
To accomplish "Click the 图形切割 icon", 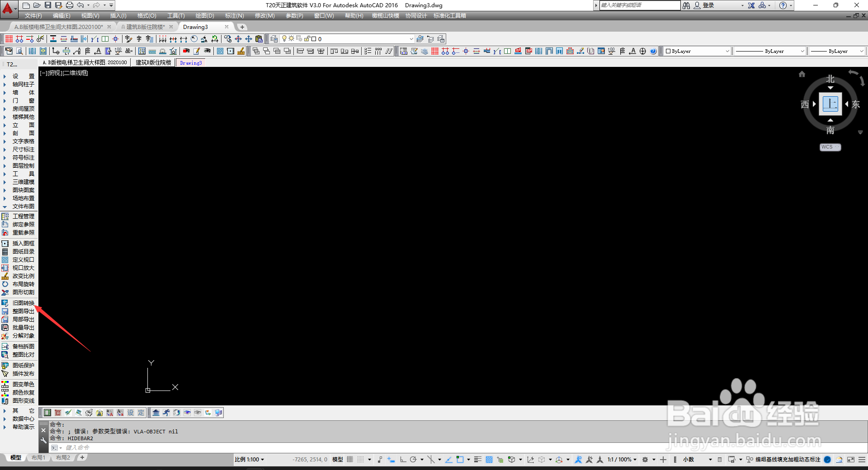I will (5, 292).
